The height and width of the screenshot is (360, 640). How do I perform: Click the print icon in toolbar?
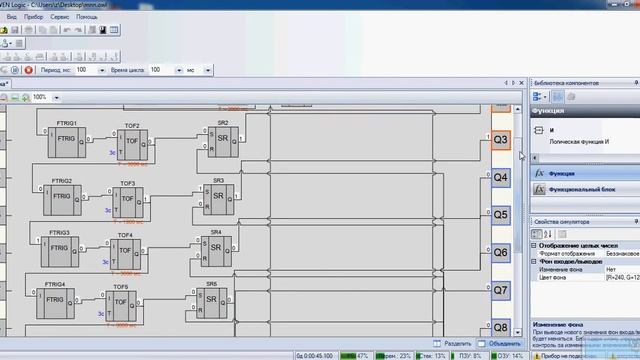pos(29,30)
